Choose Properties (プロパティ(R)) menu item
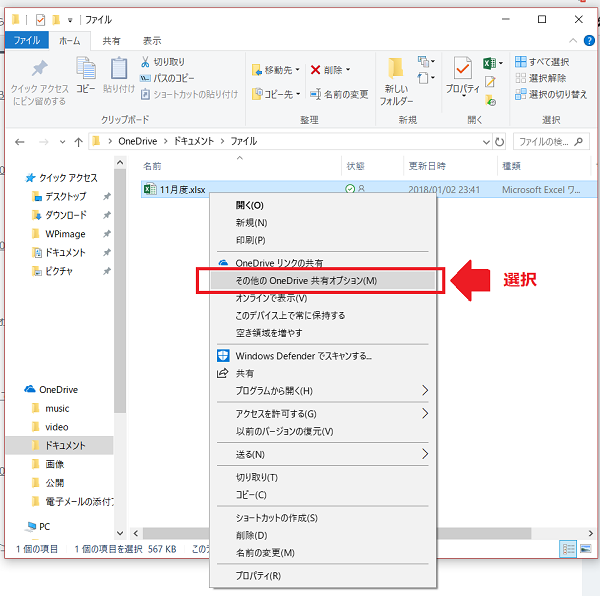Image resolution: width=600 pixels, height=596 pixels. (x=323, y=575)
